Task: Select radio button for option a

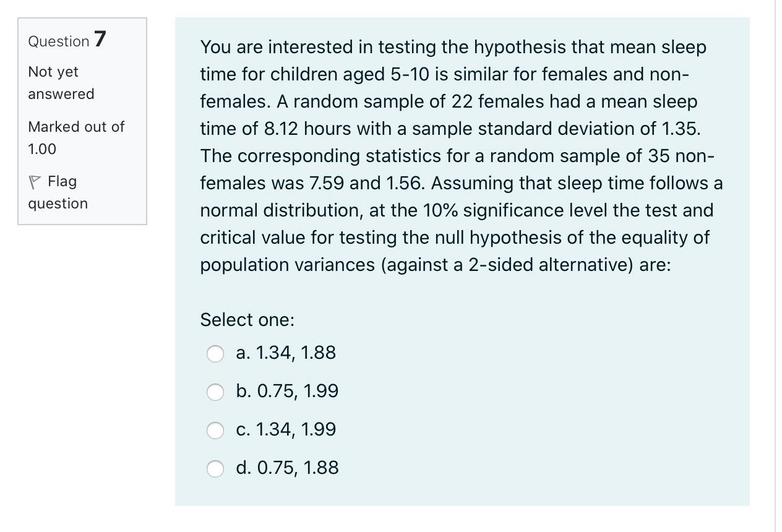Action: click(x=215, y=353)
